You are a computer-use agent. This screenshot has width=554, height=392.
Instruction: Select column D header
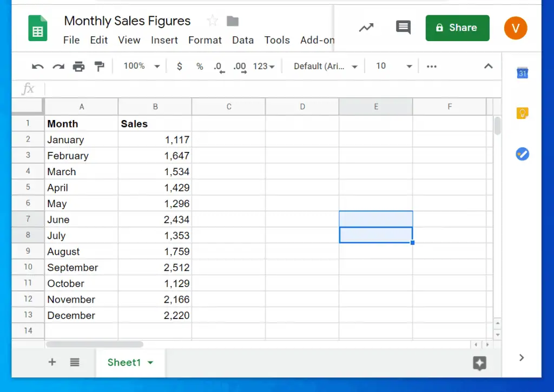pyautogui.click(x=302, y=107)
